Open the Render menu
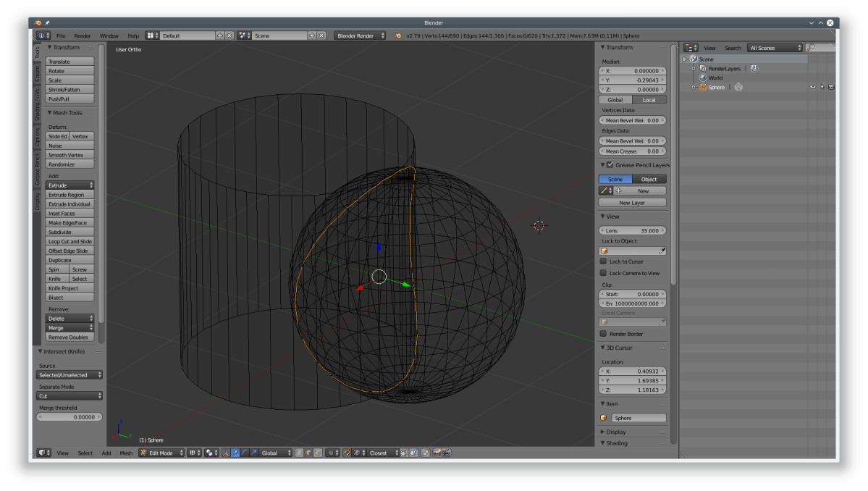The height and width of the screenshot is (491, 868). pyautogui.click(x=82, y=35)
